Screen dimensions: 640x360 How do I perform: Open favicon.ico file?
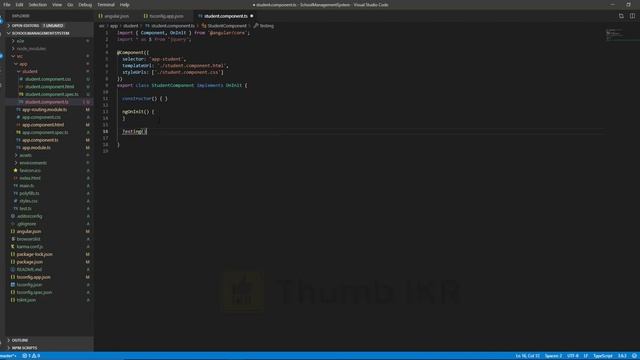click(x=30, y=171)
